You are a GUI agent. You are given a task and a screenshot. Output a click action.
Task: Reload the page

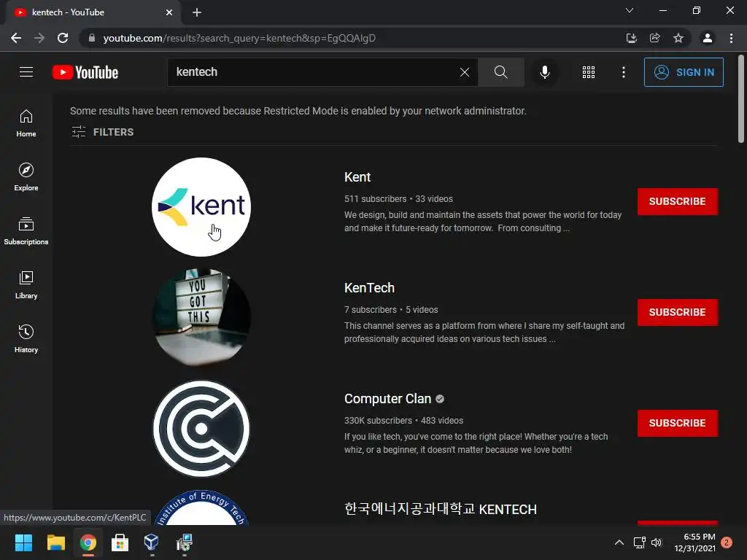tap(63, 38)
